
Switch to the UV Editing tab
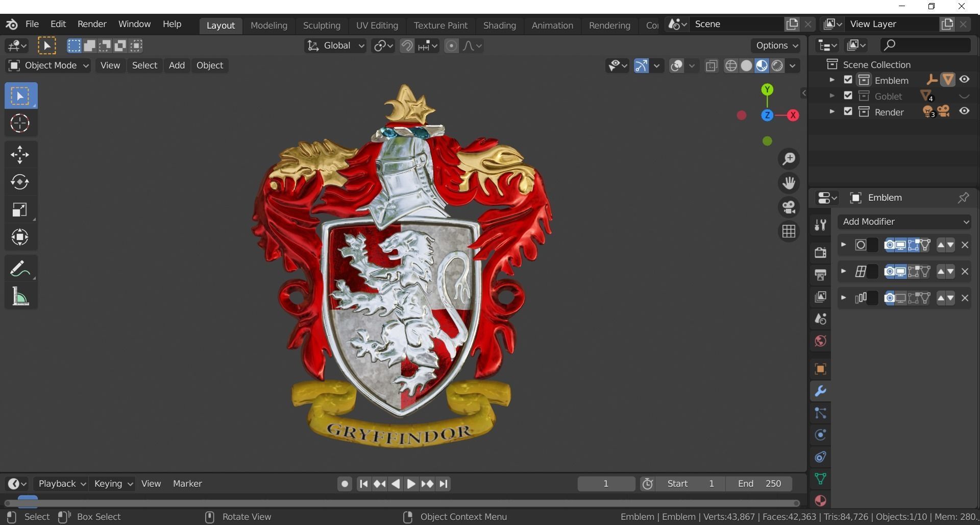pos(377,26)
